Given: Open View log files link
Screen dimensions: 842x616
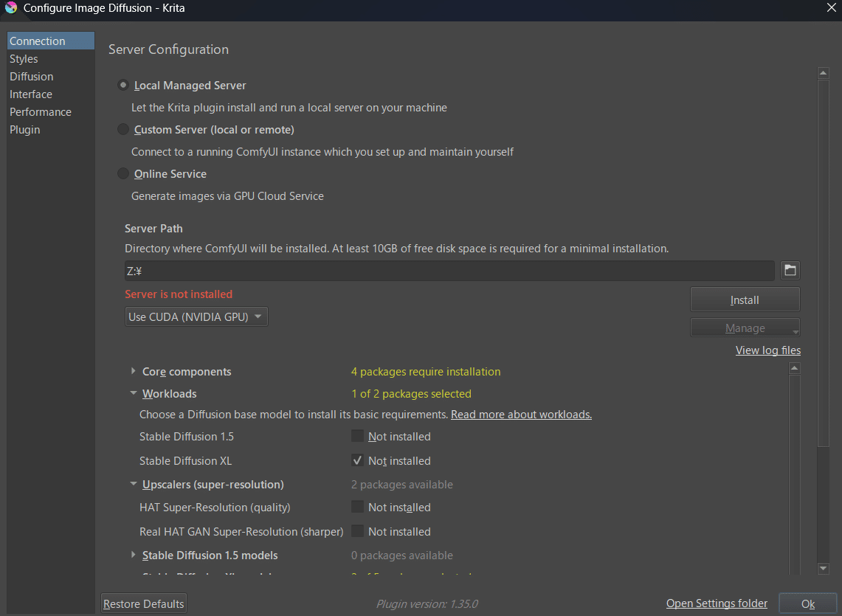Looking at the screenshot, I should (x=767, y=350).
